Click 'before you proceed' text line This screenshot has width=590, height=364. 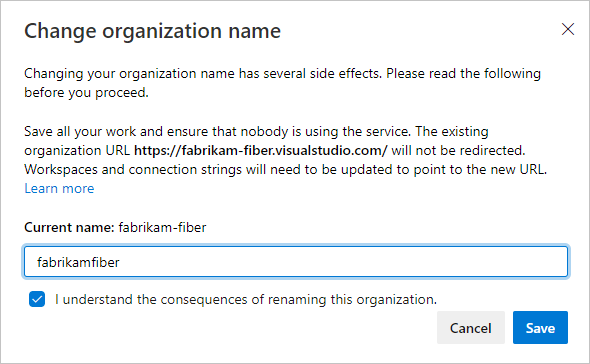(86, 93)
